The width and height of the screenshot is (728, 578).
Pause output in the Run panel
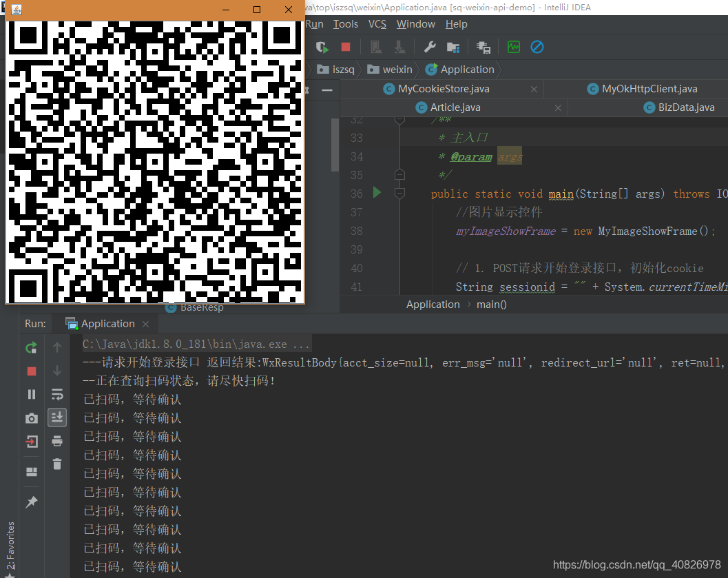(x=32, y=395)
